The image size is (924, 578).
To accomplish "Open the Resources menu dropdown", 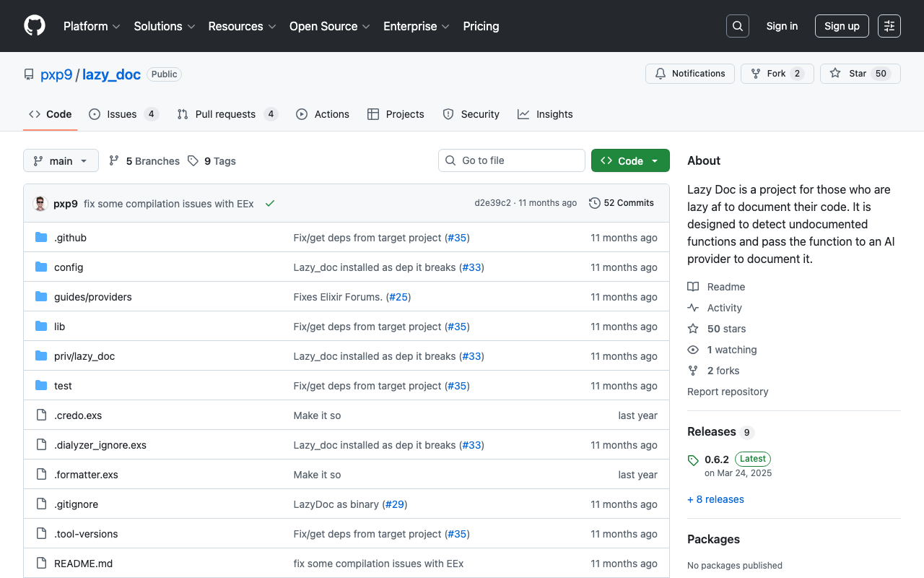I will point(242,26).
